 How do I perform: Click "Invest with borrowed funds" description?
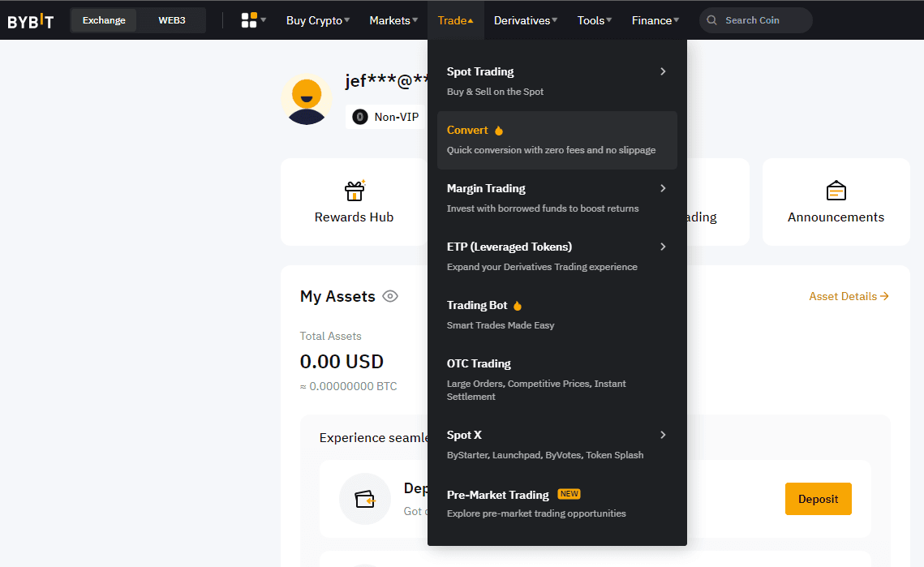[x=543, y=208]
